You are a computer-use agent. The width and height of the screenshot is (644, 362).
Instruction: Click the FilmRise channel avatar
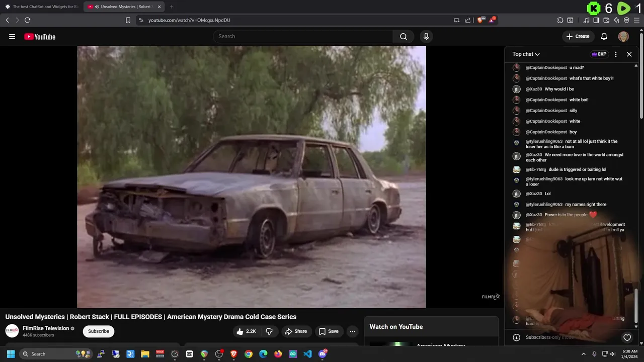tap(12, 331)
